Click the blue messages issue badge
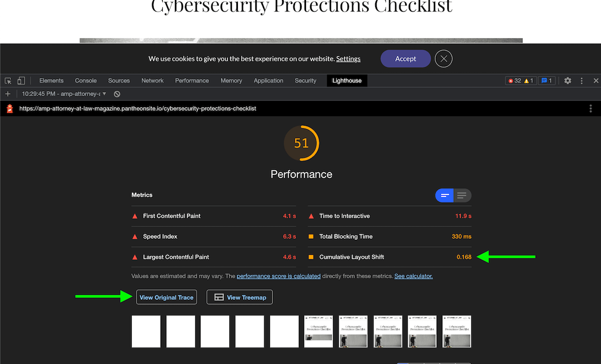 coord(546,81)
